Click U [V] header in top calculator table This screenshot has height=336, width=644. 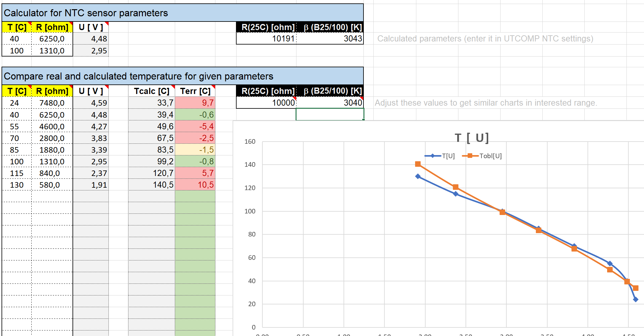click(x=91, y=27)
